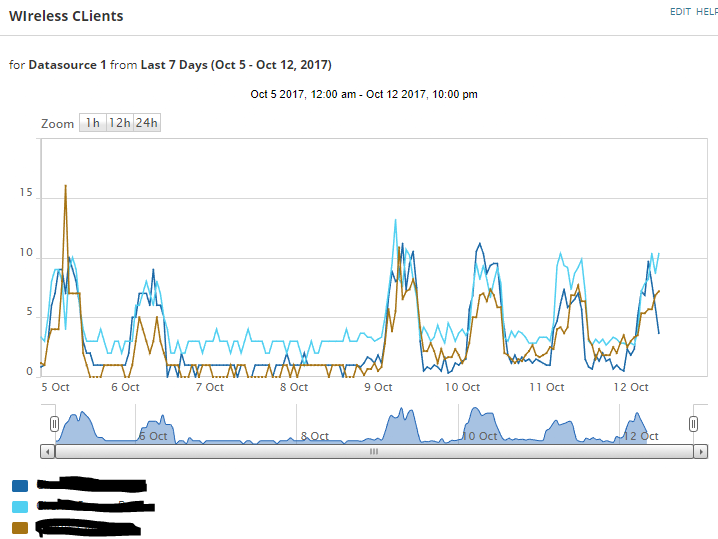Toggle the light blue series legend swatch
718x539 pixels.
pos(20,506)
